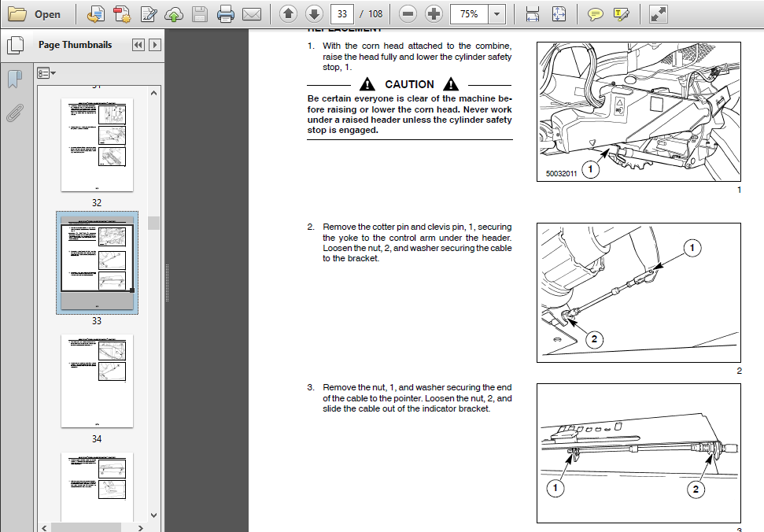Image resolution: width=764 pixels, height=532 pixels.
Task: Click the thumbnail panel scroll down arrow
Action: click(154, 515)
